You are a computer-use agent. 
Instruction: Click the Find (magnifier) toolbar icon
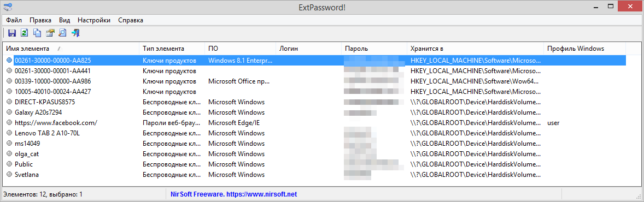pyautogui.click(x=62, y=33)
